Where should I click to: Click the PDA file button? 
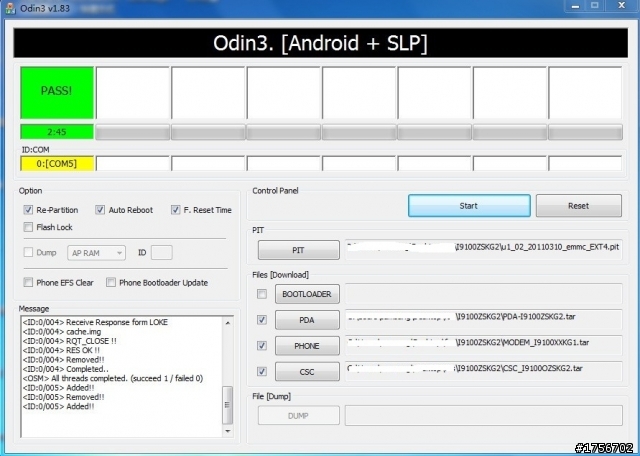[307, 320]
